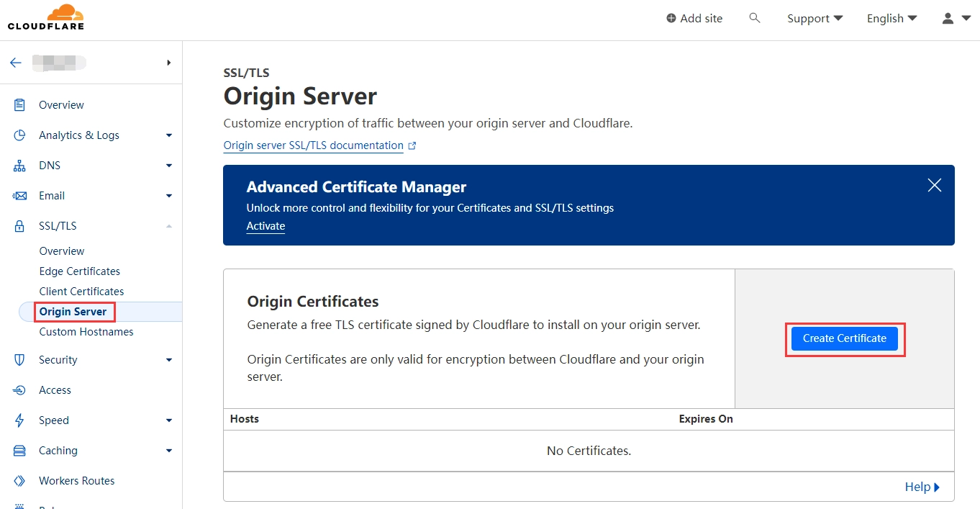
Task: Click the Speed lightning bolt icon
Action: [x=20, y=420]
